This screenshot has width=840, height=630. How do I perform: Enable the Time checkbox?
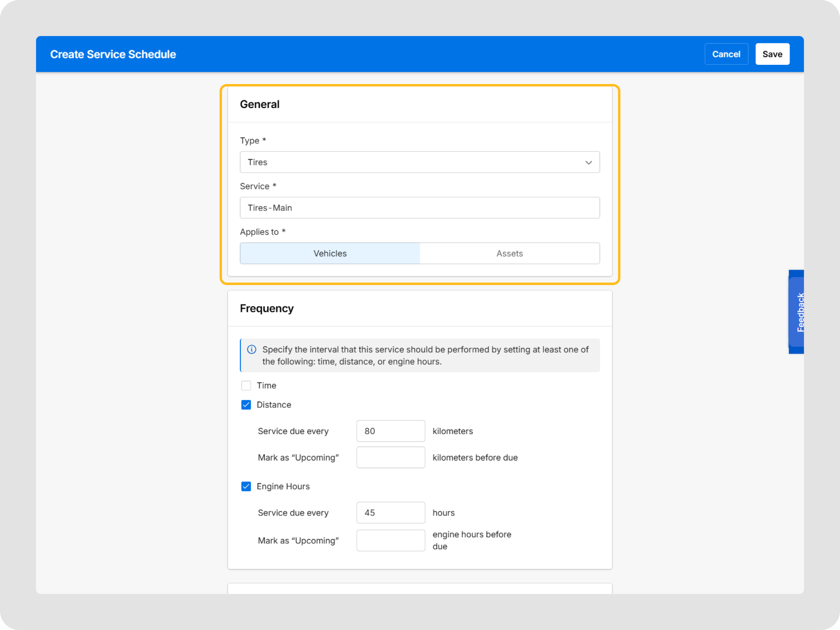tap(246, 386)
